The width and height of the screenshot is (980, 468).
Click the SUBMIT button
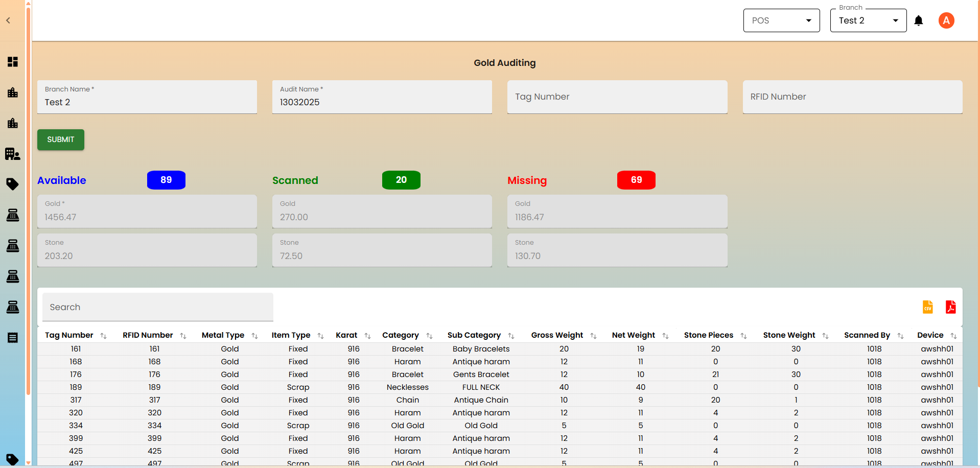pyautogui.click(x=61, y=139)
